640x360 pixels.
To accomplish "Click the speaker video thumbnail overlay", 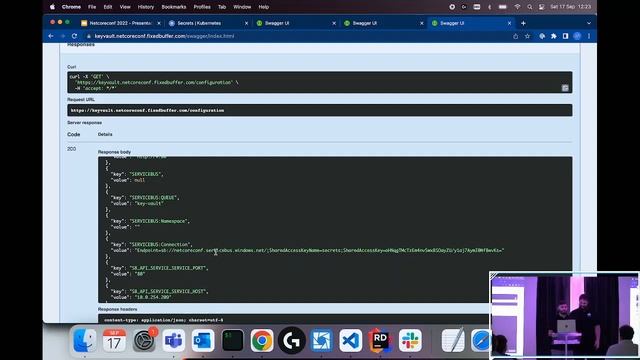I will (x=564, y=316).
